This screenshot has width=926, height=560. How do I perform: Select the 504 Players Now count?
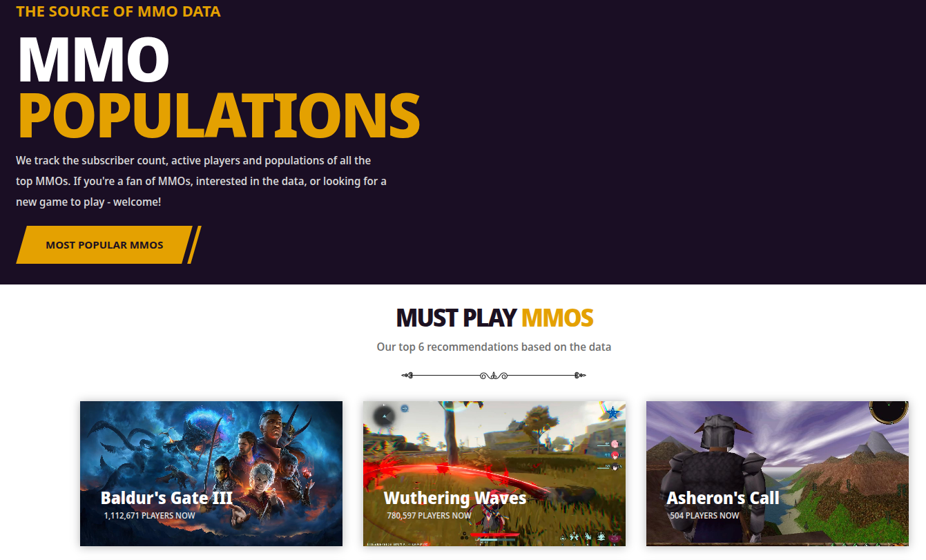(x=704, y=516)
